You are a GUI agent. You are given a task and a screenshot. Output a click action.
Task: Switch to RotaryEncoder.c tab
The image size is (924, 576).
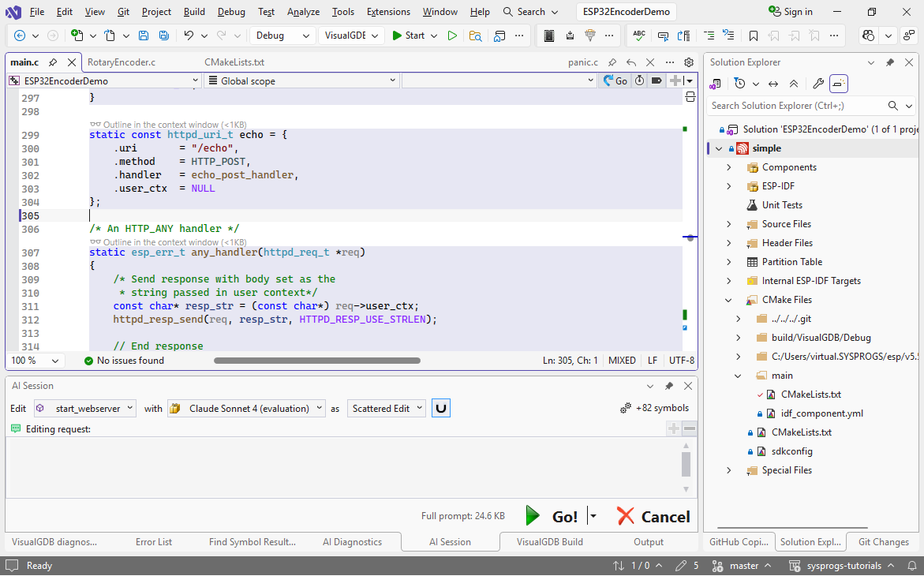tap(122, 62)
